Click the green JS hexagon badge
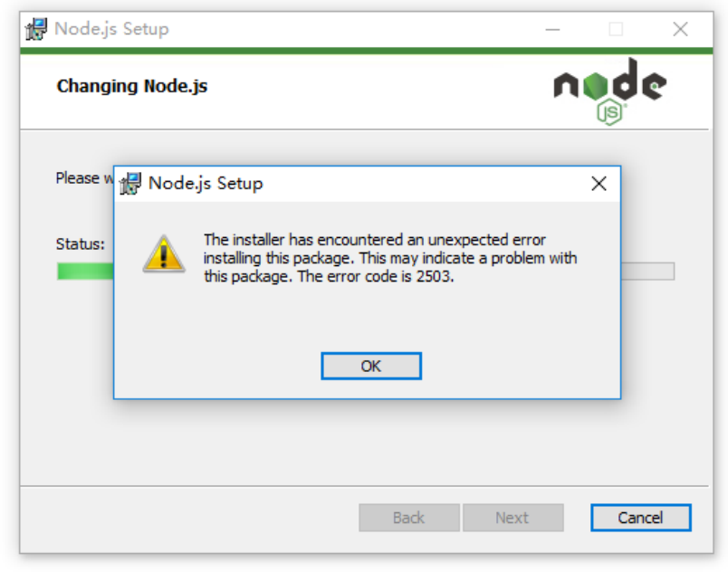 (x=609, y=113)
